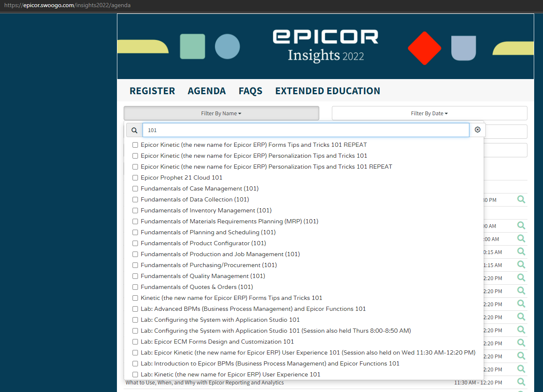Check Forms Tips and Tricks 101 REPEAT

[x=135, y=145]
